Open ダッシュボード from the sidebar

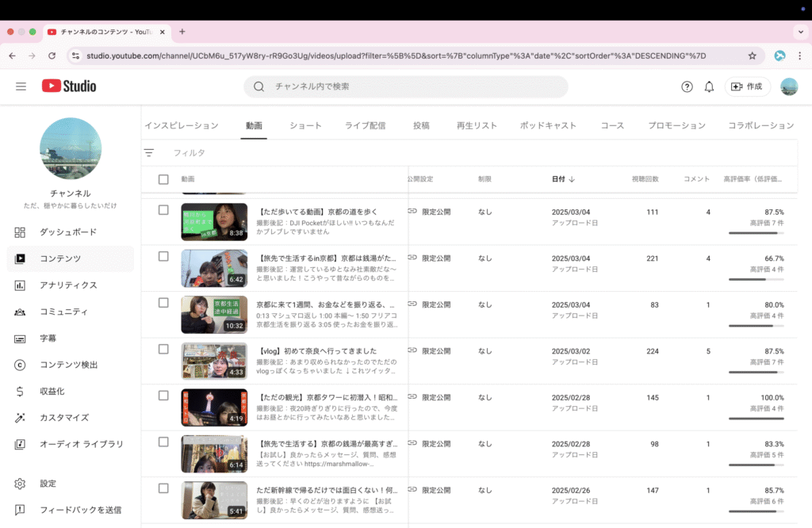[68, 232]
